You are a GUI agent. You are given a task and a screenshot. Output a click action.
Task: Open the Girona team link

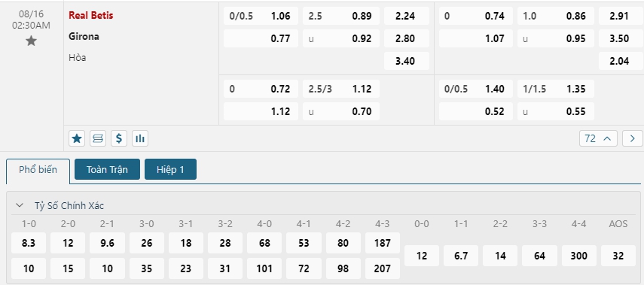pos(84,37)
